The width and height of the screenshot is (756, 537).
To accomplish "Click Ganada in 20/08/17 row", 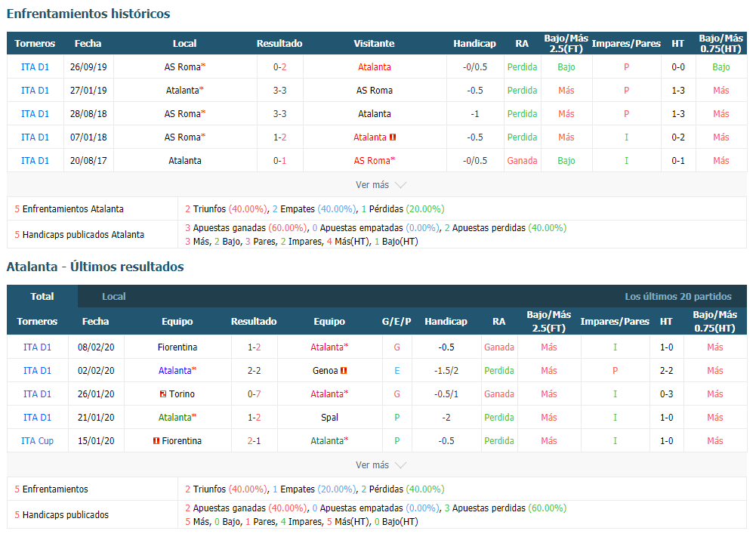I will [x=522, y=161].
